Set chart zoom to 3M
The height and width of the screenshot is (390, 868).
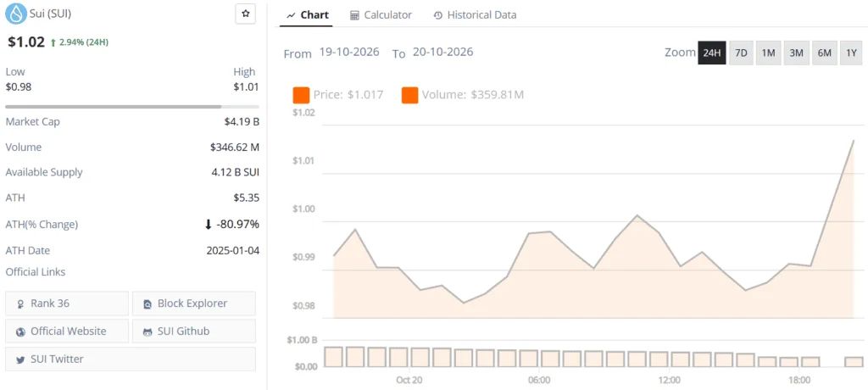click(796, 53)
